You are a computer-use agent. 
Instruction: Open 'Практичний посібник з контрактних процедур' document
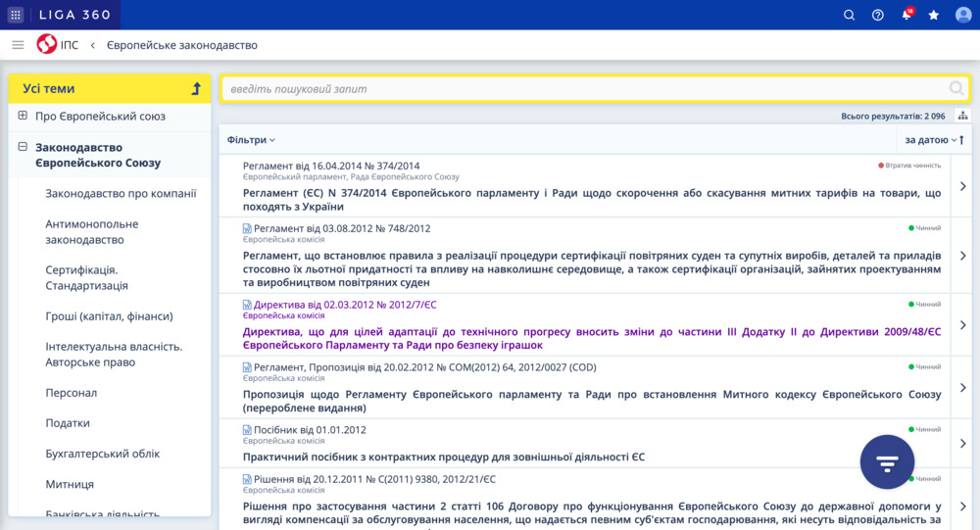[x=443, y=457]
